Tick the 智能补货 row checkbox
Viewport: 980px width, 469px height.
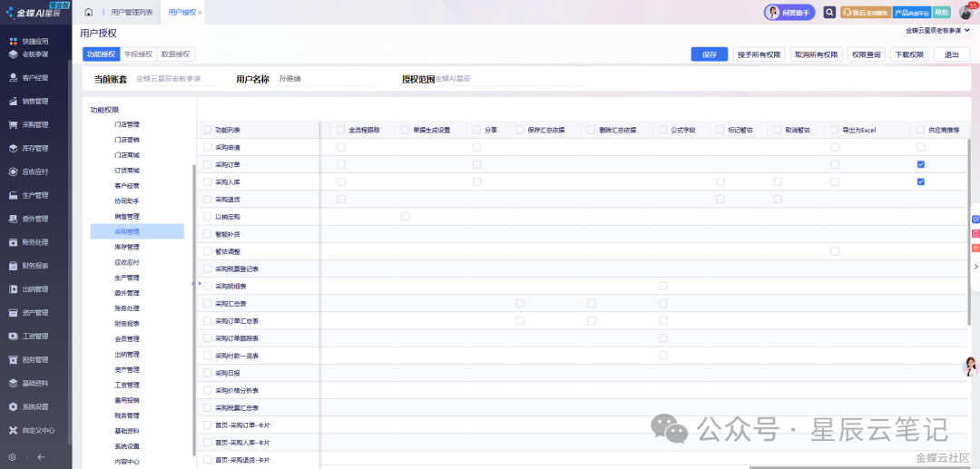point(208,234)
